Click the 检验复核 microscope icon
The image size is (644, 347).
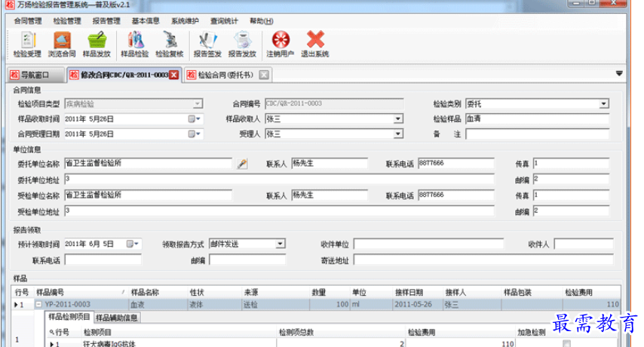169,43
